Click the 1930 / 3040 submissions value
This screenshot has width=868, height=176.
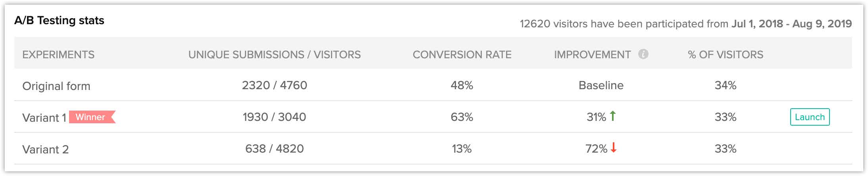274,117
